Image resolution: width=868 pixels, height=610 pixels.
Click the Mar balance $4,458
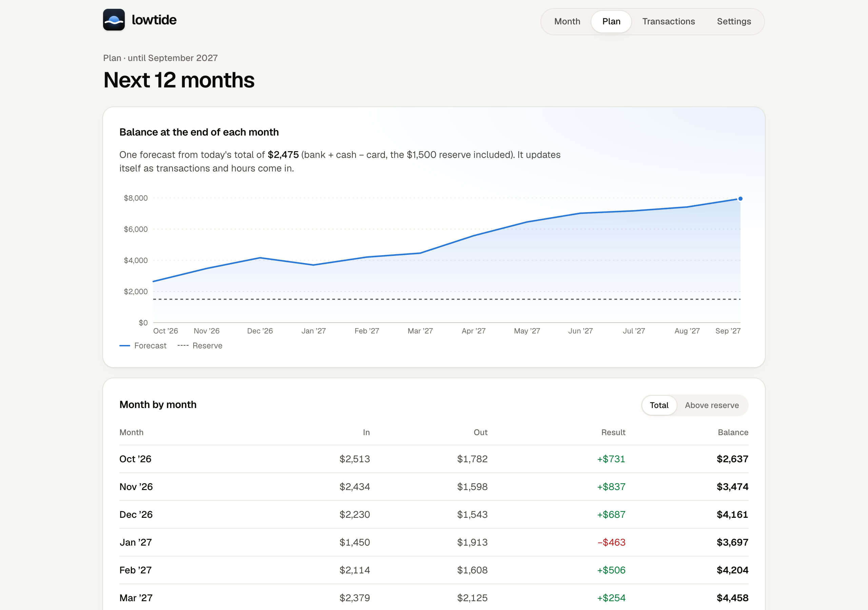pyautogui.click(x=732, y=598)
